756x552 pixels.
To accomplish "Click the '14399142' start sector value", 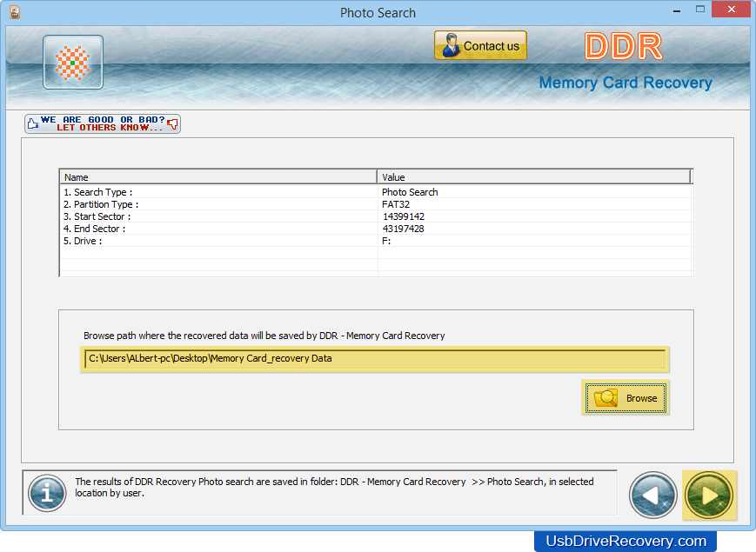I will click(x=404, y=216).
